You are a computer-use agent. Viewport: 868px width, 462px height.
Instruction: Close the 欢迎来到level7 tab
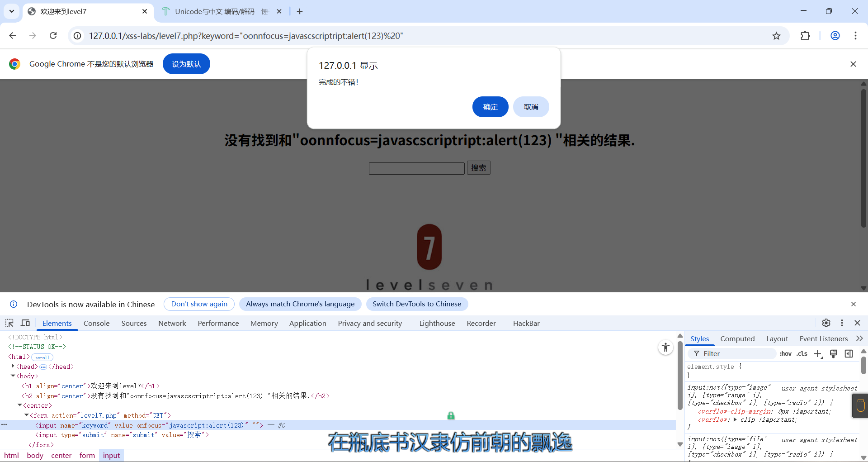click(145, 11)
